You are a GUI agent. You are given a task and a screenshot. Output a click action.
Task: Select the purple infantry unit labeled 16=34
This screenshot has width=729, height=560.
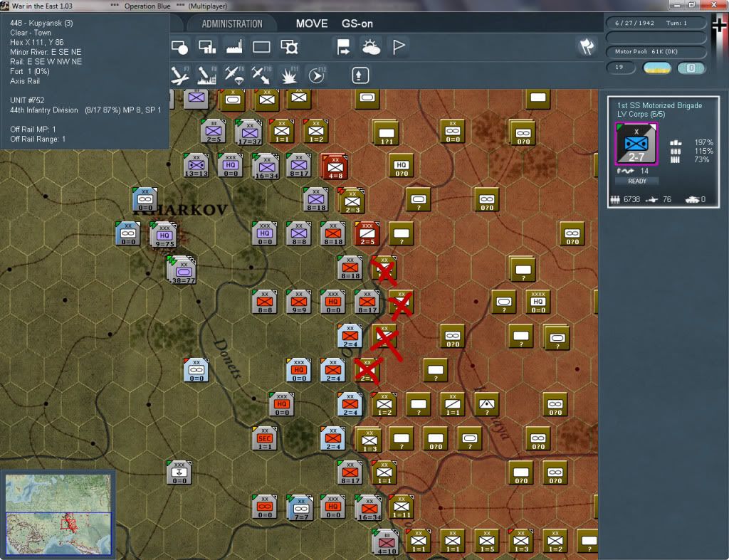(266, 167)
